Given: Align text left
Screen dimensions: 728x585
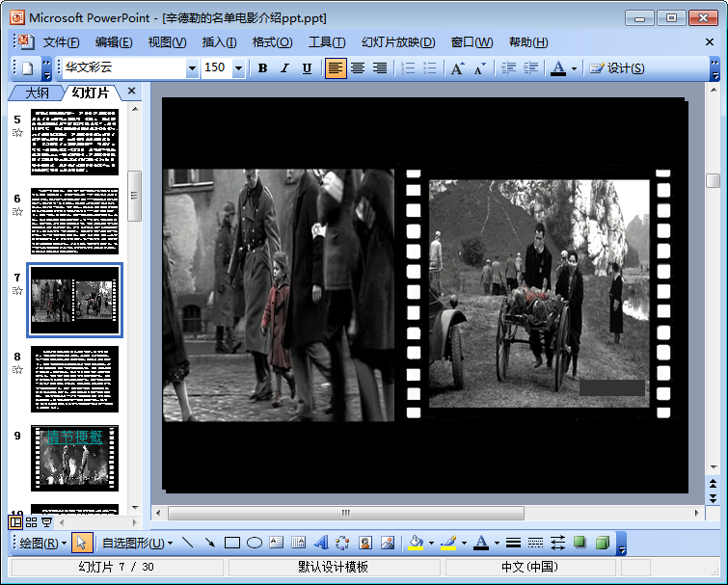Looking at the screenshot, I should pyautogui.click(x=336, y=68).
